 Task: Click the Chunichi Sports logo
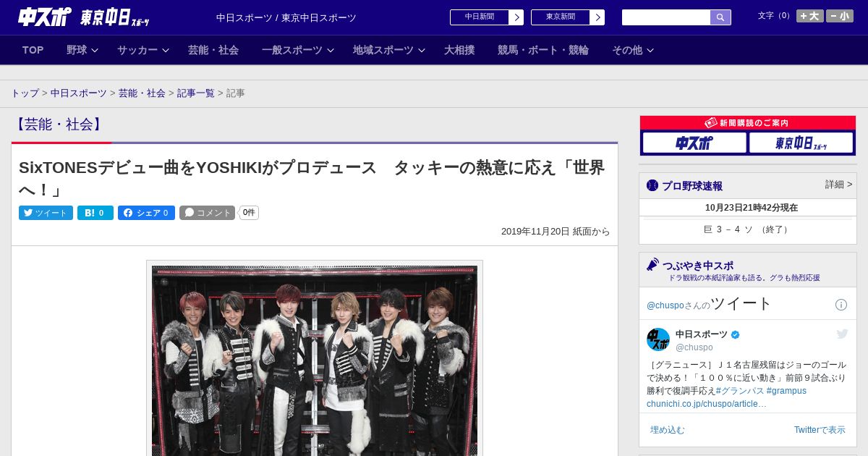45,17
